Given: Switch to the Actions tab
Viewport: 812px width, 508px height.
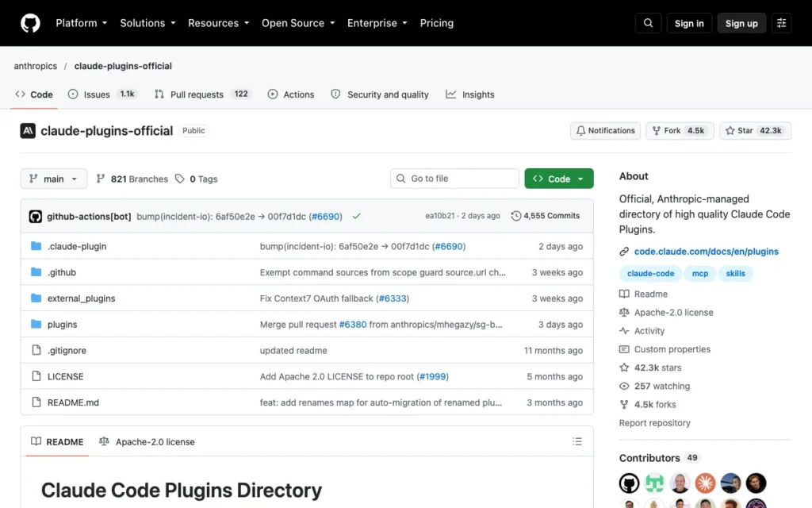Looking at the screenshot, I should pyautogui.click(x=291, y=94).
